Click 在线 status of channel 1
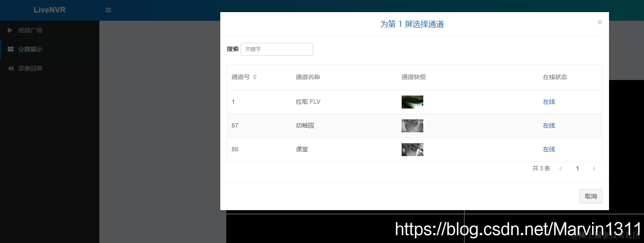The width and height of the screenshot is (644, 243). (549, 102)
